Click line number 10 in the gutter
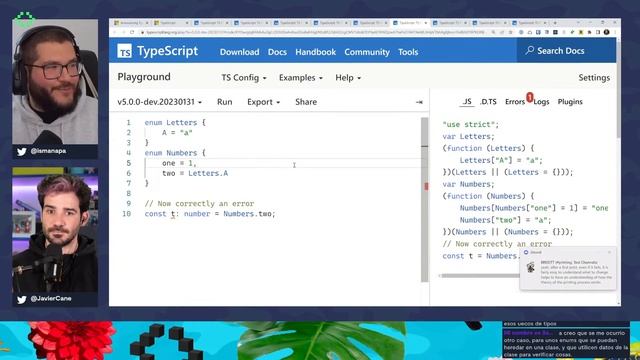 (127, 214)
